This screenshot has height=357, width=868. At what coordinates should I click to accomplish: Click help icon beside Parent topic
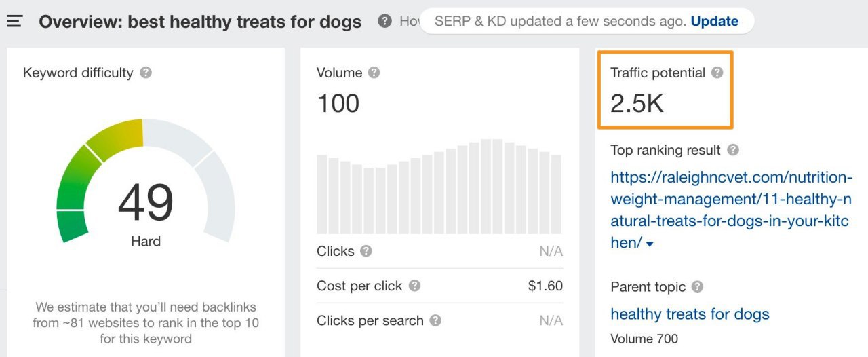click(698, 287)
